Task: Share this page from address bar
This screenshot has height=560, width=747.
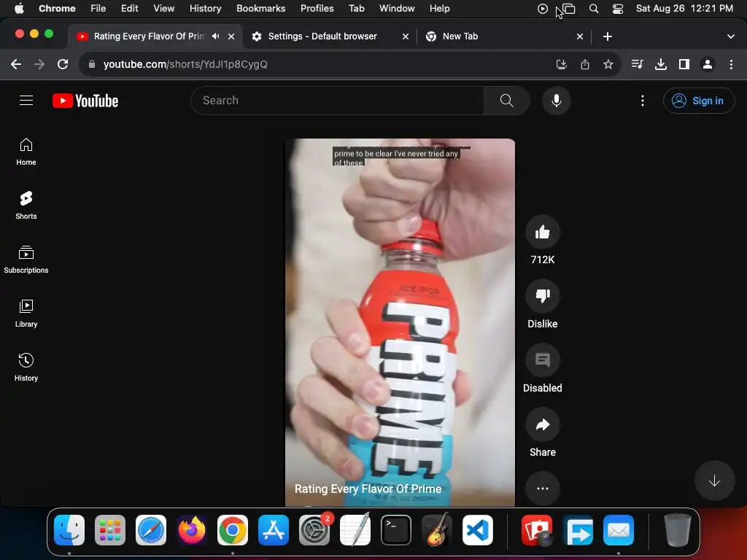Action: pos(584,64)
